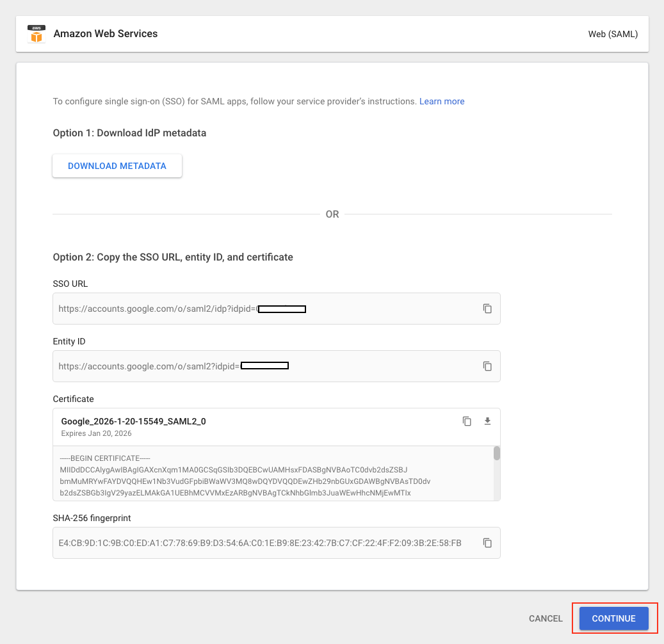Click certificate name Google_2026-1-20-15549_SAML2_0

pos(133,421)
